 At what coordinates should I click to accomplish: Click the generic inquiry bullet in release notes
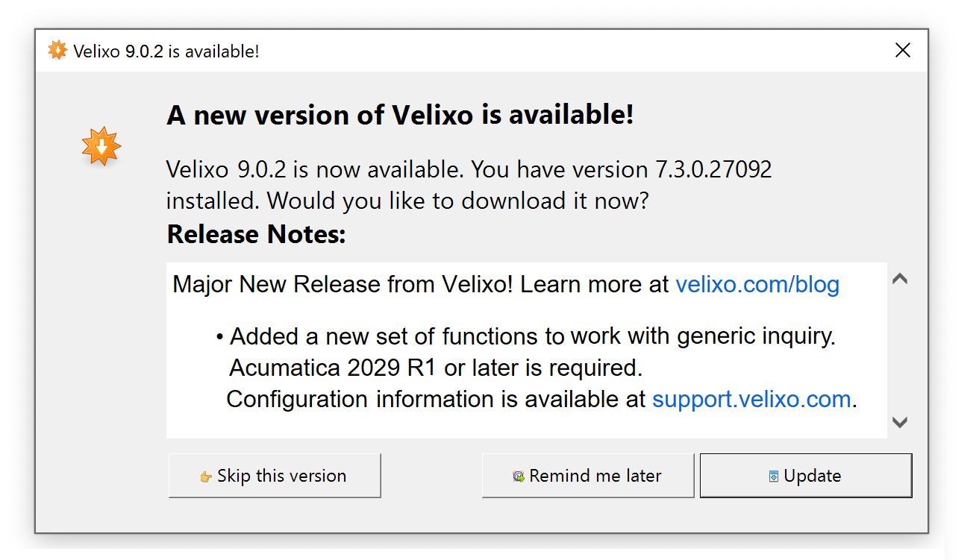pyautogui.click(x=526, y=336)
